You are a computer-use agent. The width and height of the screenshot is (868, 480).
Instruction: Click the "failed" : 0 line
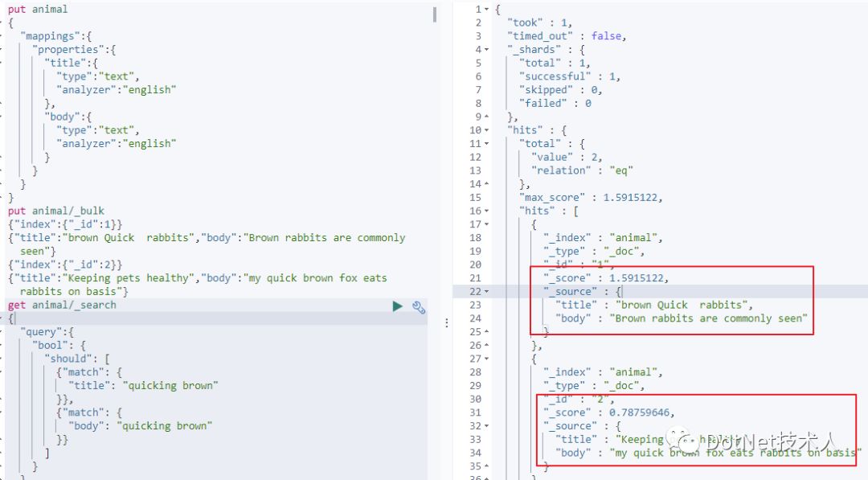[555, 104]
